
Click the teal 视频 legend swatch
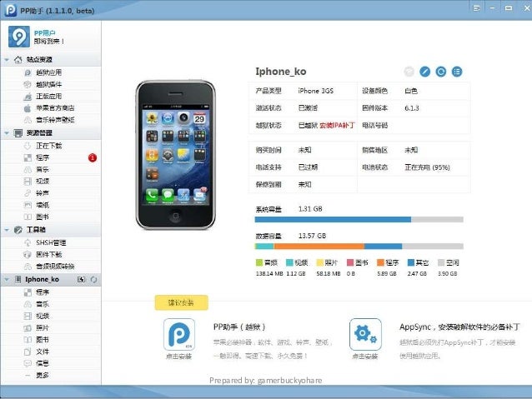[x=289, y=262]
